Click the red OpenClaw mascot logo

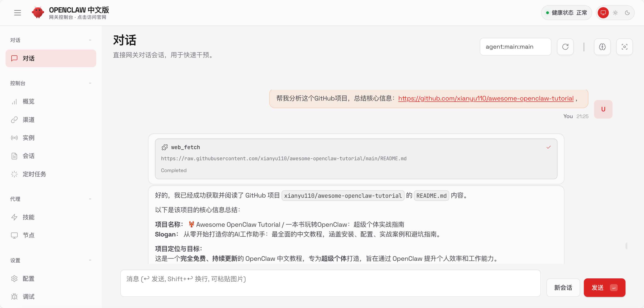[38, 13]
